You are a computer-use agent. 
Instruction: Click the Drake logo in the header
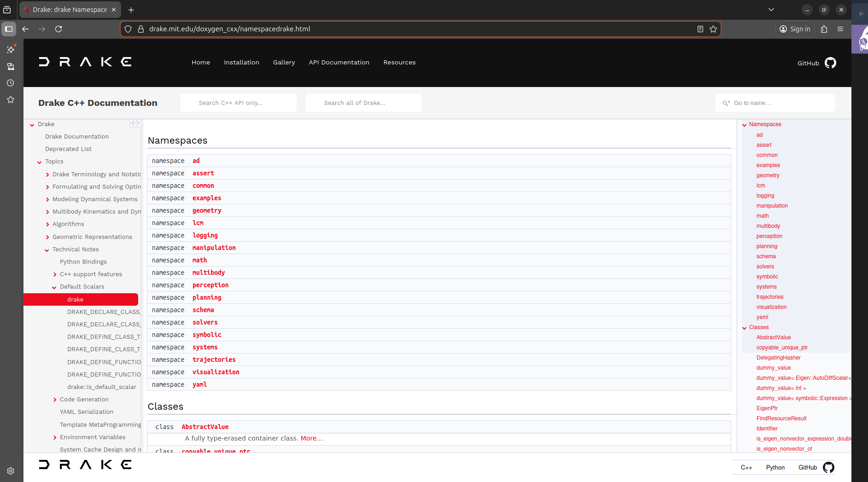[x=85, y=62]
